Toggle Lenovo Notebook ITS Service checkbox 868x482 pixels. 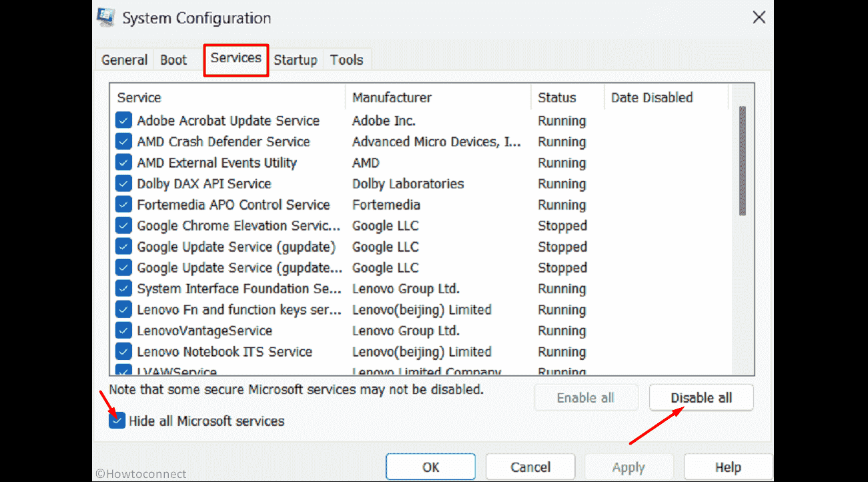click(x=123, y=352)
